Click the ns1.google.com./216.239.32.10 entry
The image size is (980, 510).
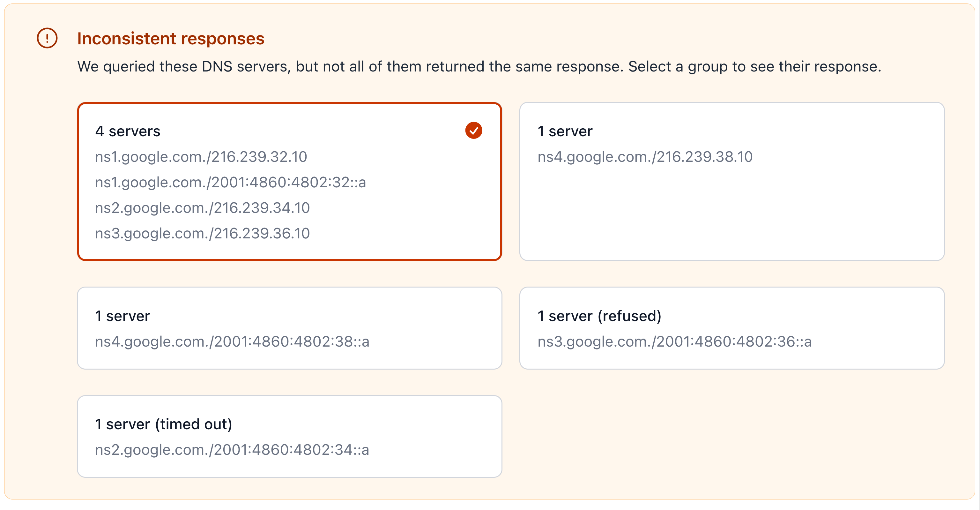coord(201,157)
